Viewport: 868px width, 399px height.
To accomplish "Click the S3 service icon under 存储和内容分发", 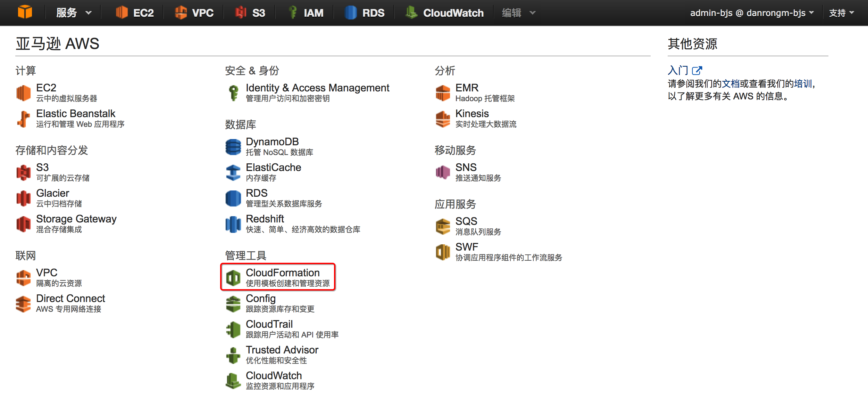I will point(24,172).
